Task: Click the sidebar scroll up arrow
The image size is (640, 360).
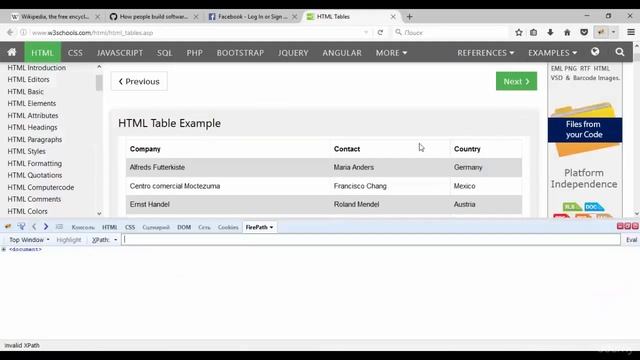Action: coord(99,67)
